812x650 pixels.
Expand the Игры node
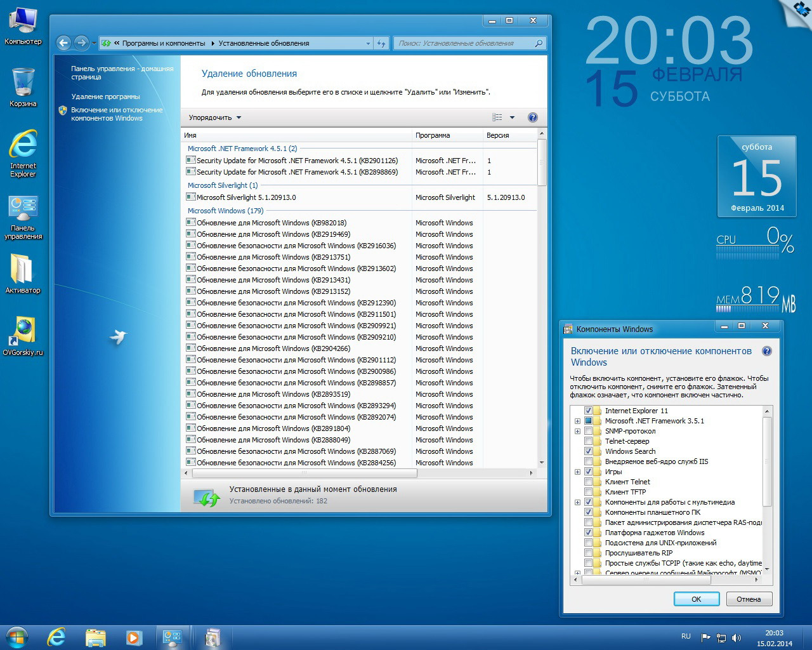tap(577, 472)
